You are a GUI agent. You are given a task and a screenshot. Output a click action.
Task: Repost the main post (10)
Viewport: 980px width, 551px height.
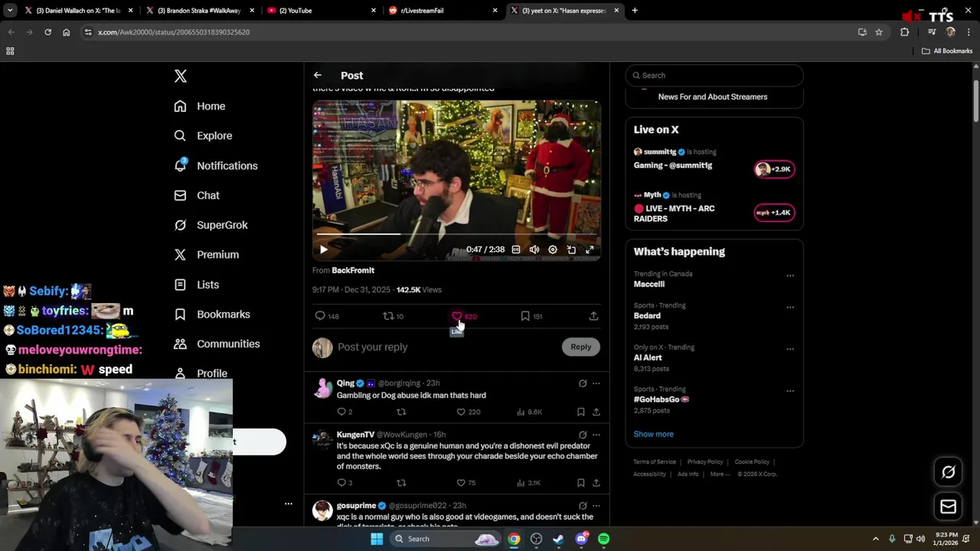point(394,316)
